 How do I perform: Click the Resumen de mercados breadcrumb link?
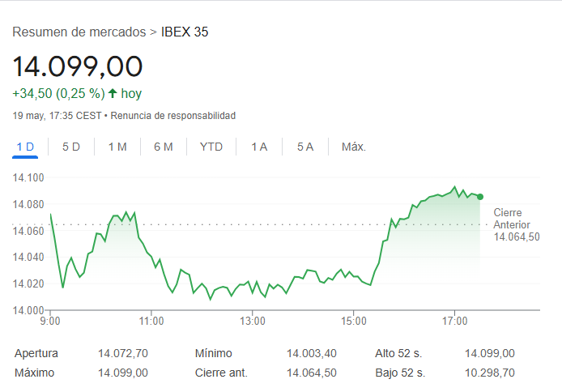(x=79, y=32)
